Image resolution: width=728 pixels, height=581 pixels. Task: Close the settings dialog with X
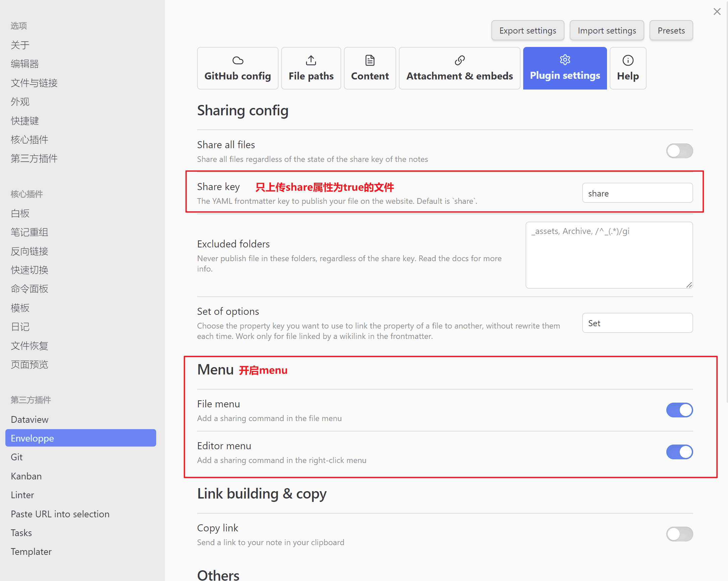pyautogui.click(x=717, y=12)
